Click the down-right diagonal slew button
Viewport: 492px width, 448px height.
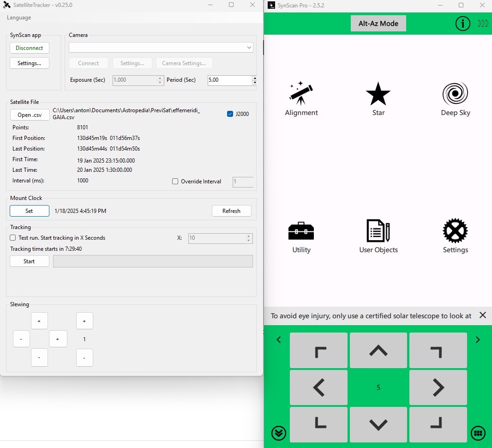pos(438,424)
